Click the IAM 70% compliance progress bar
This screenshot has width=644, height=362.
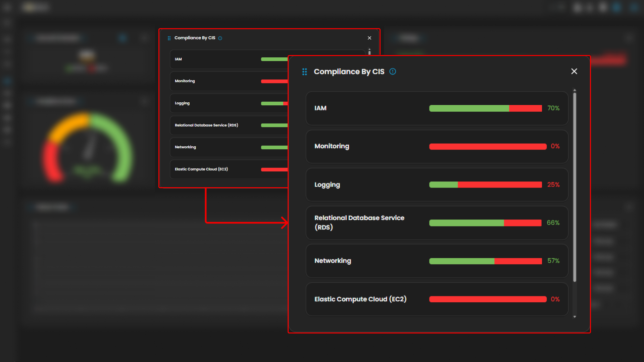click(x=485, y=108)
